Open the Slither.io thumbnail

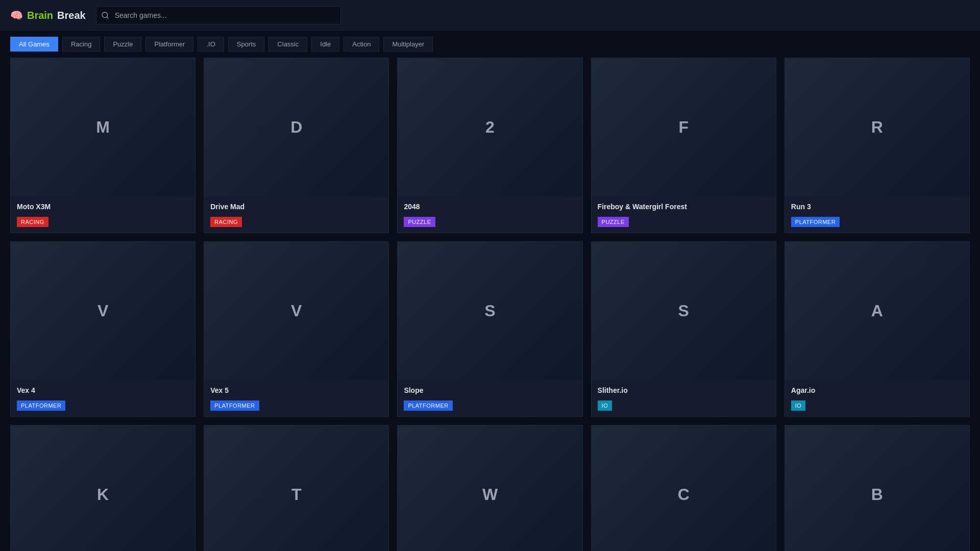tap(683, 311)
